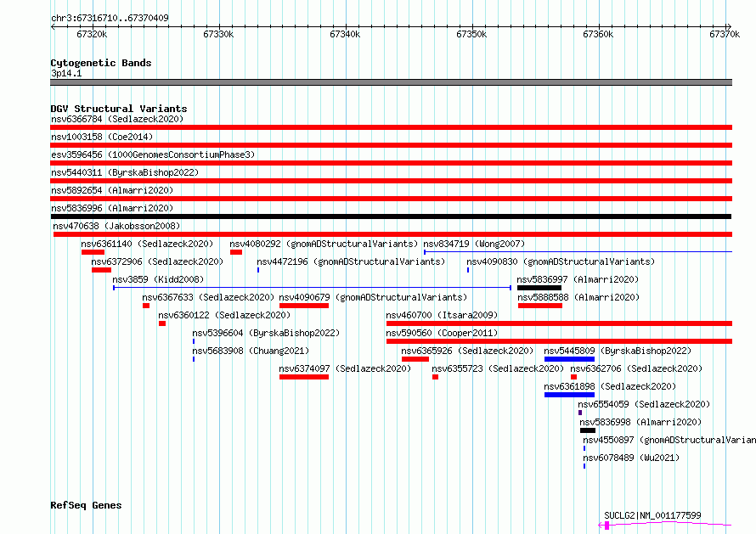Select the red bar of nsv6361140
Viewport: 756px width, 534px height.
click(x=93, y=252)
